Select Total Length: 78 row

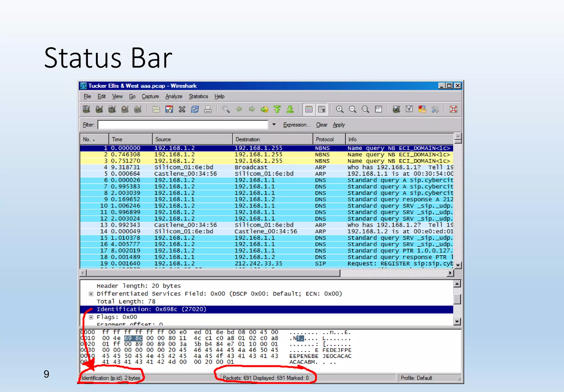coord(267,301)
